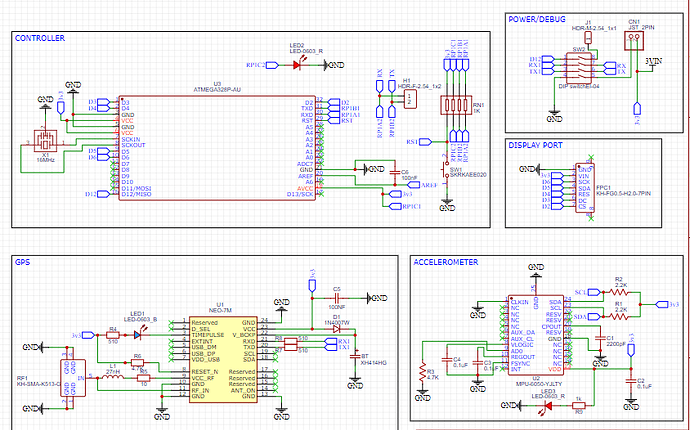
Task: Click the CLKIN pin label on MPU-6050
Action: pyautogui.click(x=520, y=302)
